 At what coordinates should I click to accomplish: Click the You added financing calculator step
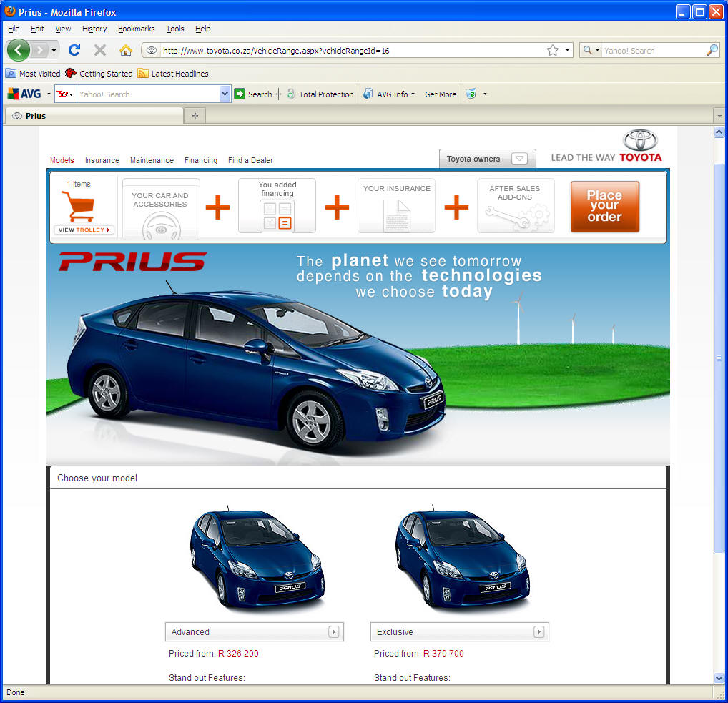coord(277,206)
